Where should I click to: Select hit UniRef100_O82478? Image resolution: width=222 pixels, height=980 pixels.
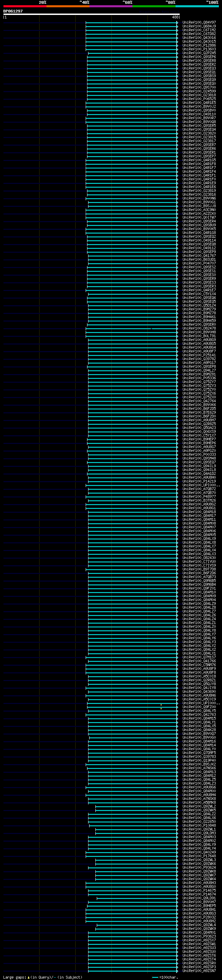[x=199, y=328]
